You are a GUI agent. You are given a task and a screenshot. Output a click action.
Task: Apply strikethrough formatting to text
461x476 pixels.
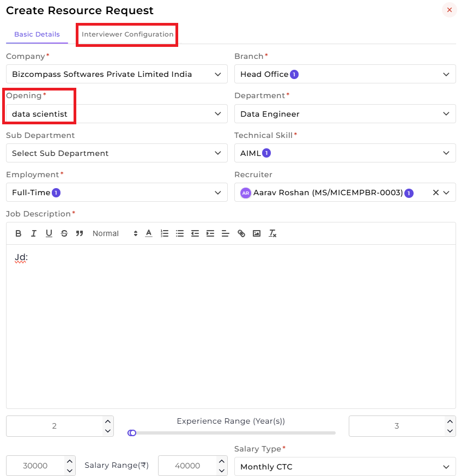(x=64, y=233)
